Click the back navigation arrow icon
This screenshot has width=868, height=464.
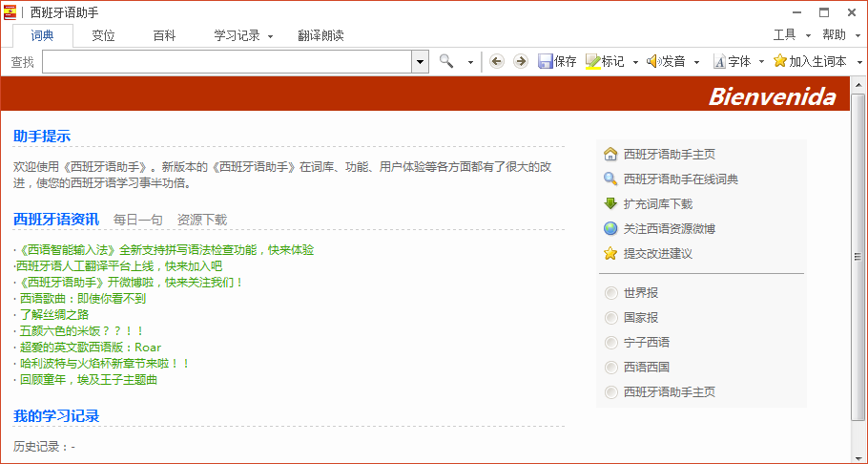[496, 61]
